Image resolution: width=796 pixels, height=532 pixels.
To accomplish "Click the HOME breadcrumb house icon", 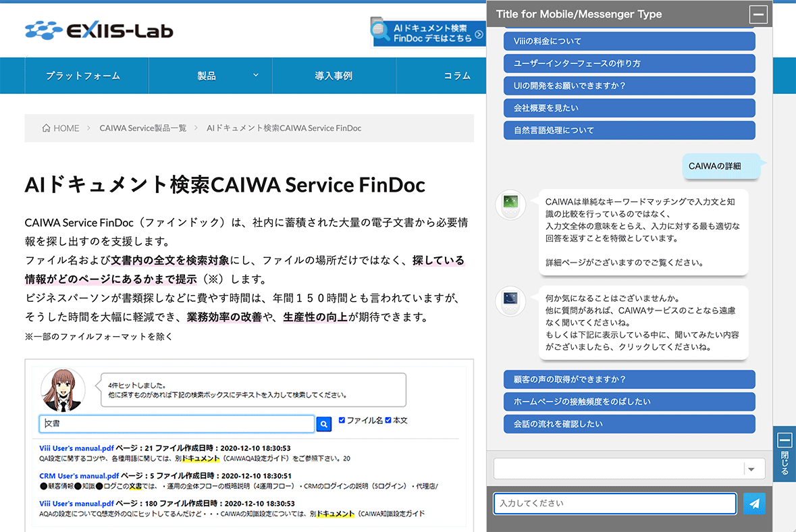I will point(46,128).
